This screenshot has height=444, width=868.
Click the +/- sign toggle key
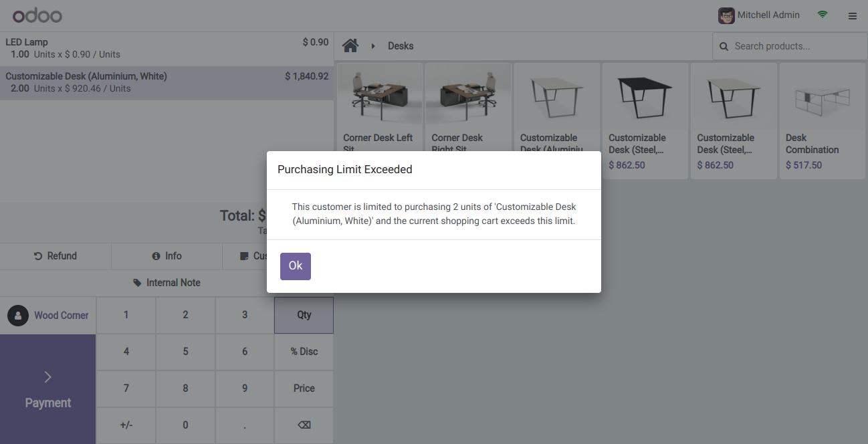pos(126,425)
